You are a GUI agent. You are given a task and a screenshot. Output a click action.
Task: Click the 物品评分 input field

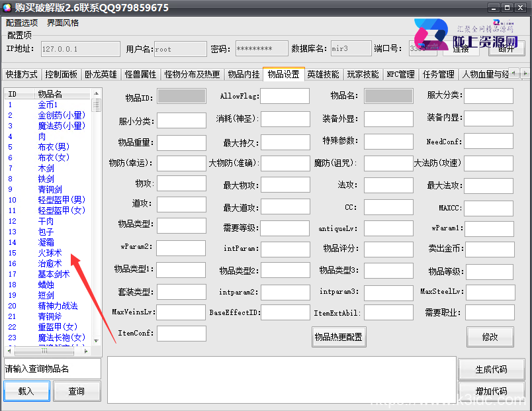[389, 250]
